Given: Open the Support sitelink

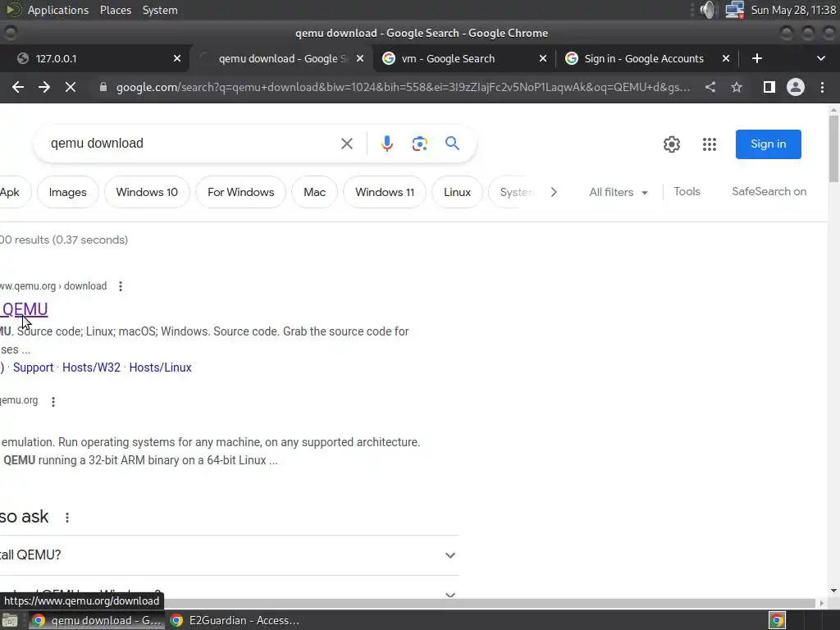Looking at the screenshot, I should [x=33, y=367].
